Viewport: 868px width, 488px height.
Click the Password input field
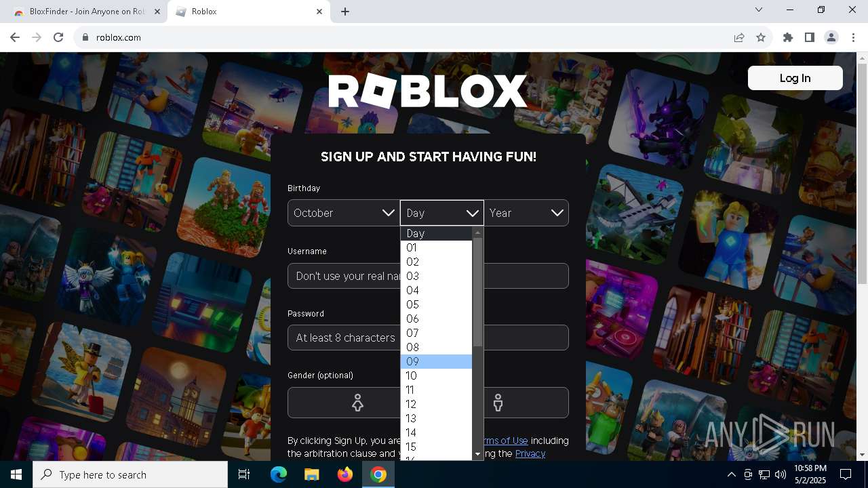pos(428,338)
